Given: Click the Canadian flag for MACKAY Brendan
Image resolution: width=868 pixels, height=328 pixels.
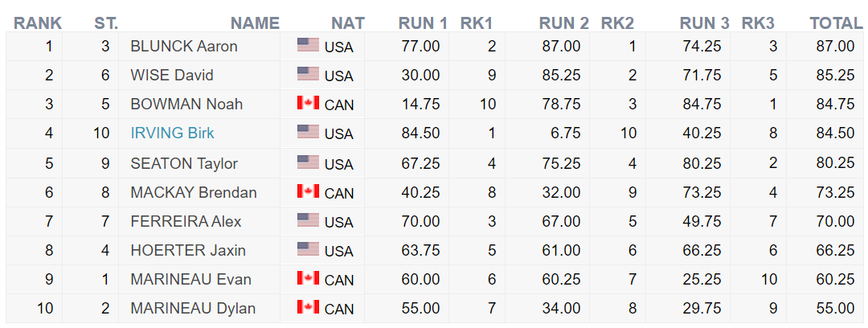Looking at the screenshot, I should (308, 191).
